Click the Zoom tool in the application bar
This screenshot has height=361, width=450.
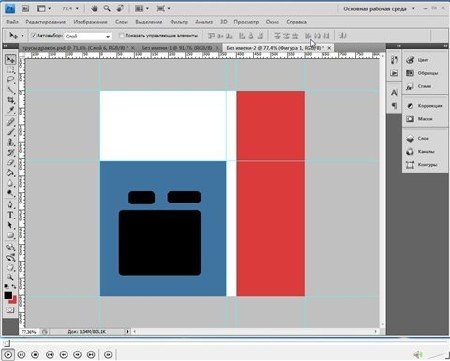[107, 9]
